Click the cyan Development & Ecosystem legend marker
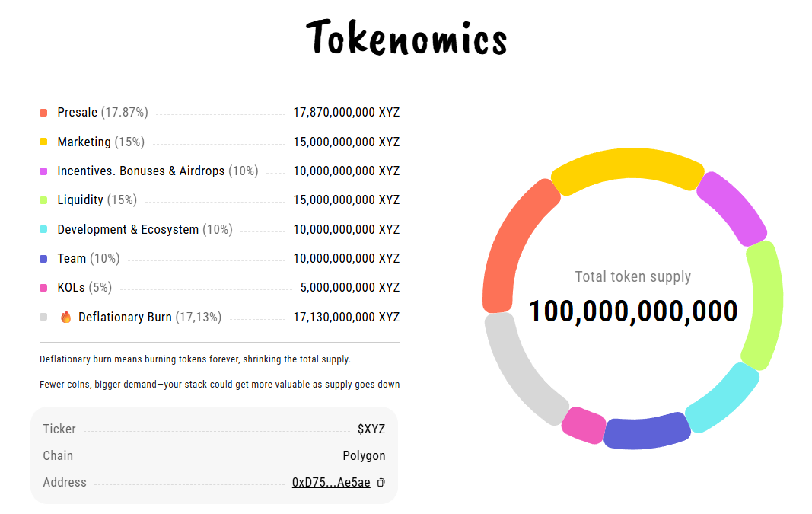This screenshot has width=812, height=514. pyautogui.click(x=43, y=229)
